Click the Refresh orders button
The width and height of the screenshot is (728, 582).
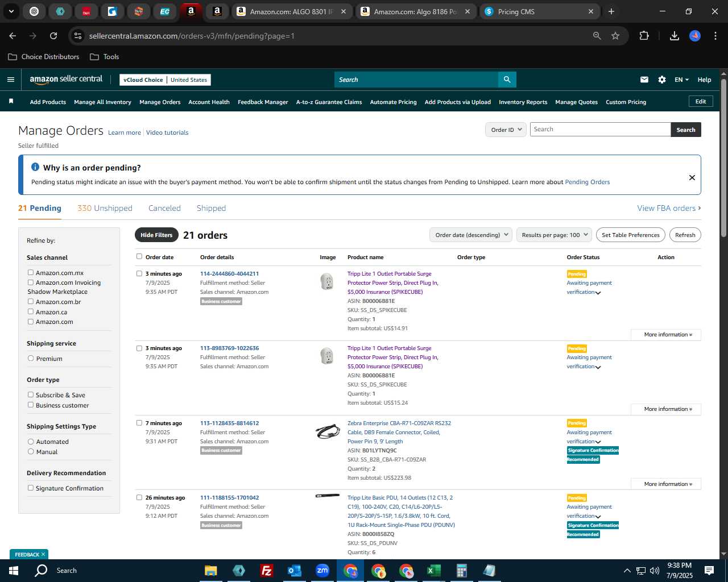coord(685,235)
